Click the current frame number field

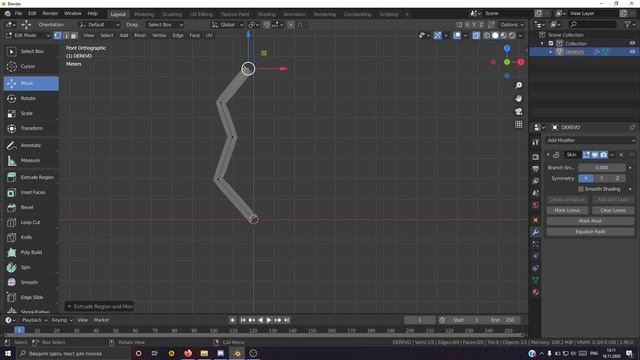click(420, 320)
